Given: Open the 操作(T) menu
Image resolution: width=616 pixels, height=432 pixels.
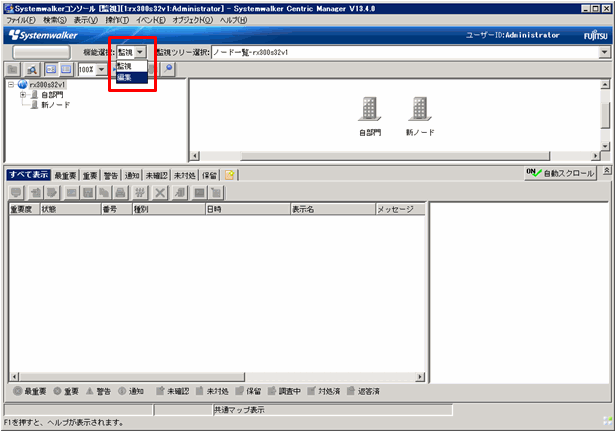Looking at the screenshot, I should coord(117,20).
